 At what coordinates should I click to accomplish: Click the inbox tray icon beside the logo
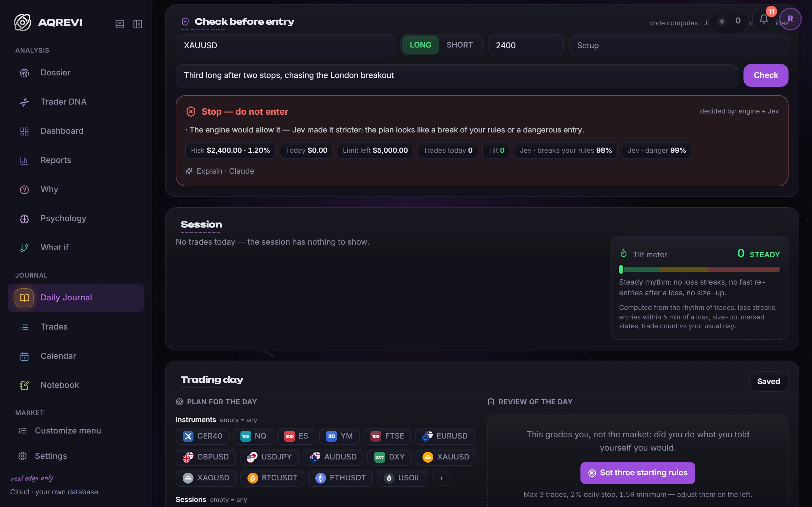pyautogui.click(x=120, y=24)
